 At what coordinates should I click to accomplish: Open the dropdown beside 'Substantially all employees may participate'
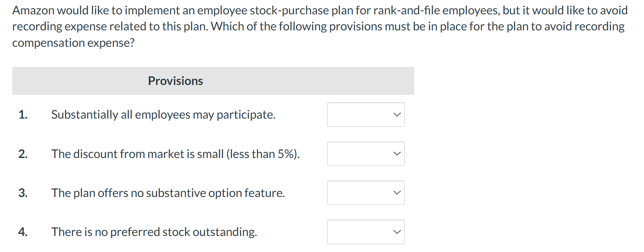tap(365, 115)
